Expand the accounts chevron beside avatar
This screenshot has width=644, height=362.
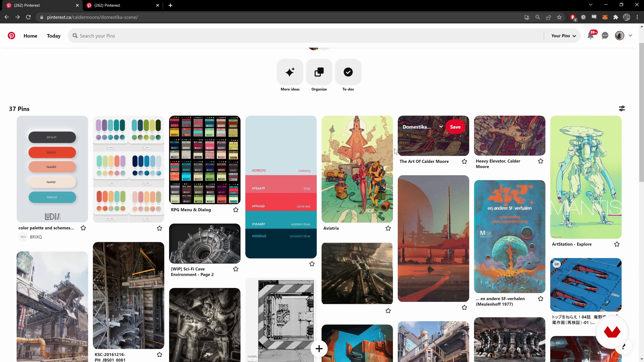click(x=631, y=36)
